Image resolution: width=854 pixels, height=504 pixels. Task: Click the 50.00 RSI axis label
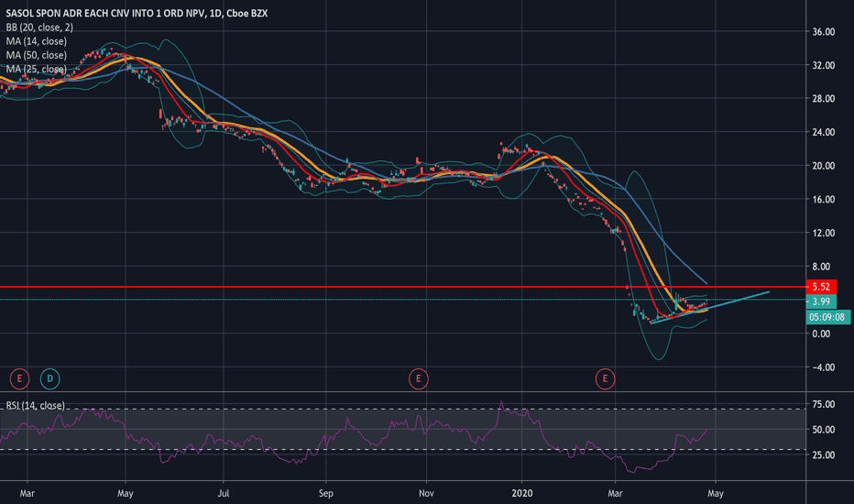[824, 430]
